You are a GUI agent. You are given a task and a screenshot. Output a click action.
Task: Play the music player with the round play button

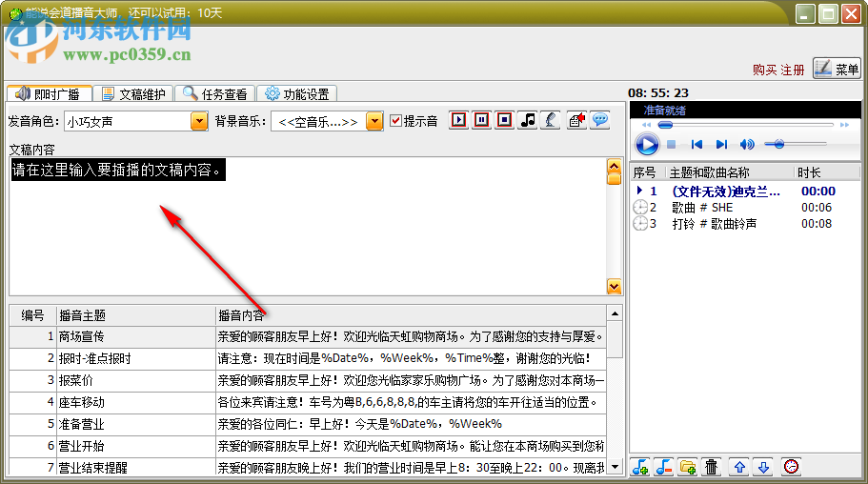(x=647, y=145)
